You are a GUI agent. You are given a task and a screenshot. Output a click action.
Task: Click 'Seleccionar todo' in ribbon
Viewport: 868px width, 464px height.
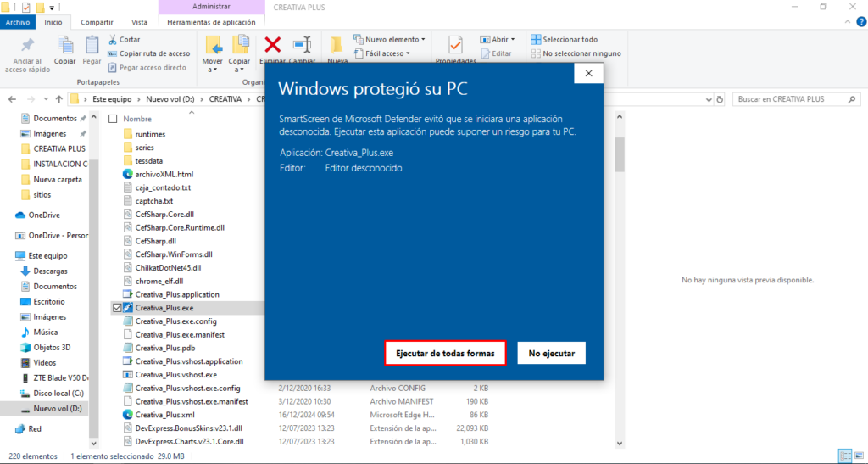coord(565,39)
